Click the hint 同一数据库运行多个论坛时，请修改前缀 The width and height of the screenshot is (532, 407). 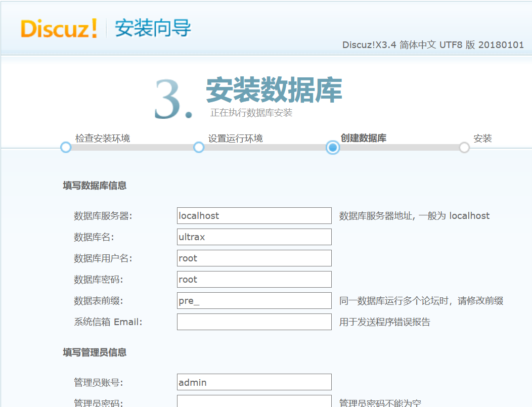coord(421,301)
